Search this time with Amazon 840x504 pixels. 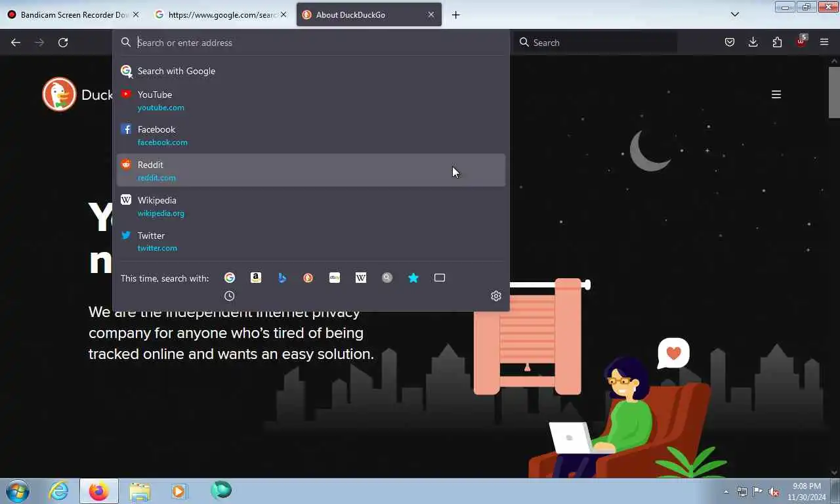pyautogui.click(x=256, y=278)
